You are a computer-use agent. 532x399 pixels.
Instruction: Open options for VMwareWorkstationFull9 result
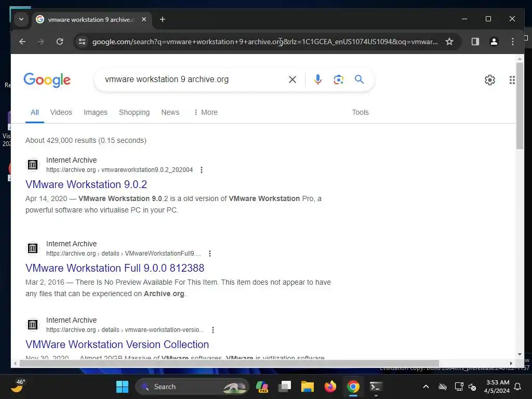click(x=210, y=254)
